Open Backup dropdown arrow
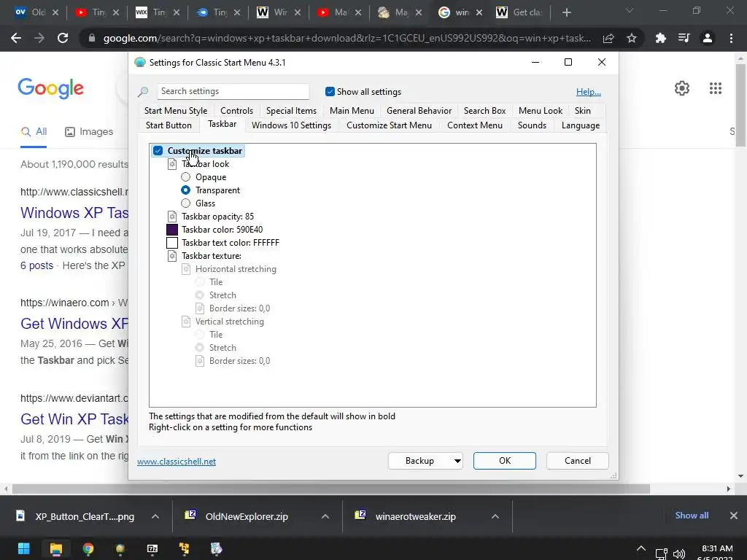Image resolution: width=747 pixels, height=560 pixels. click(x=457, y=461)
